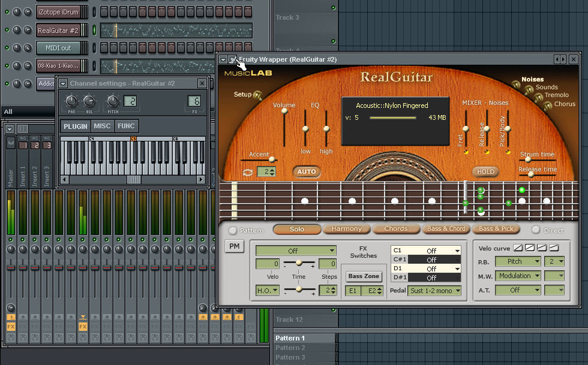Mute the iZotope iDrum channel via its green LED
The height and width of the screenshot is (365, 588).
click(x=7, y=12)
